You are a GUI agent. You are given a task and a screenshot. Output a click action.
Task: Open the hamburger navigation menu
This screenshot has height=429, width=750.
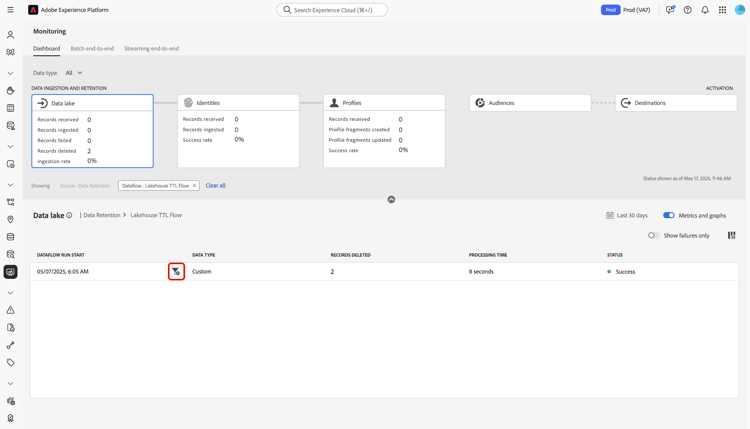pos(10,10)
